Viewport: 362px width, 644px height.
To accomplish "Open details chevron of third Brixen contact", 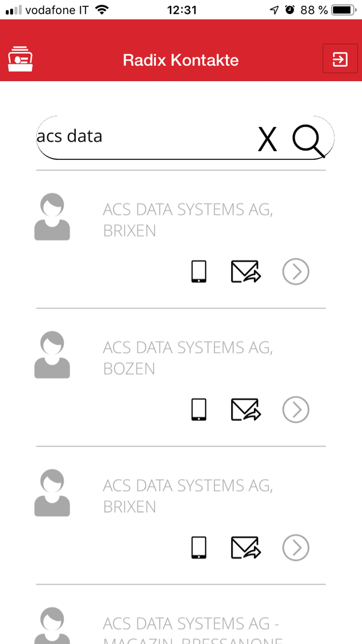I will point(296,547).
